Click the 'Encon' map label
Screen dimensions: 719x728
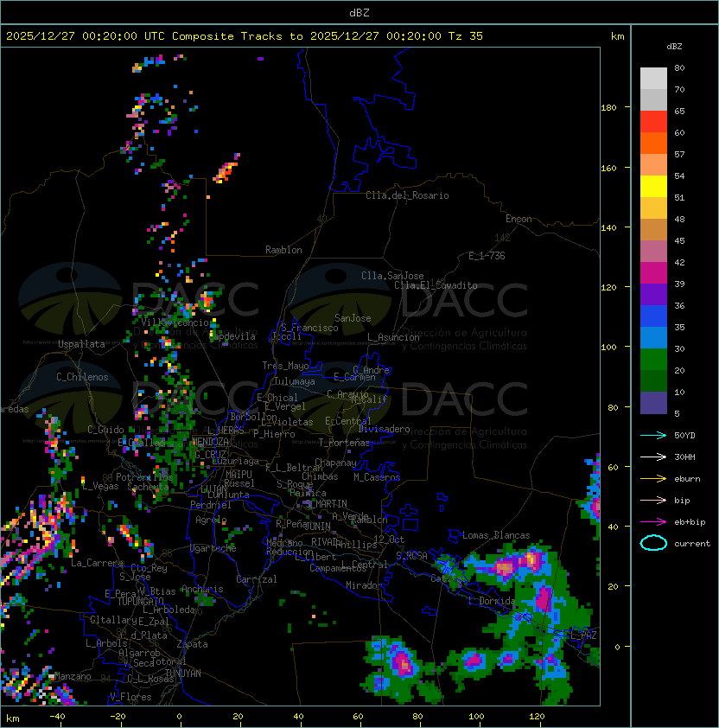(519, 219)
